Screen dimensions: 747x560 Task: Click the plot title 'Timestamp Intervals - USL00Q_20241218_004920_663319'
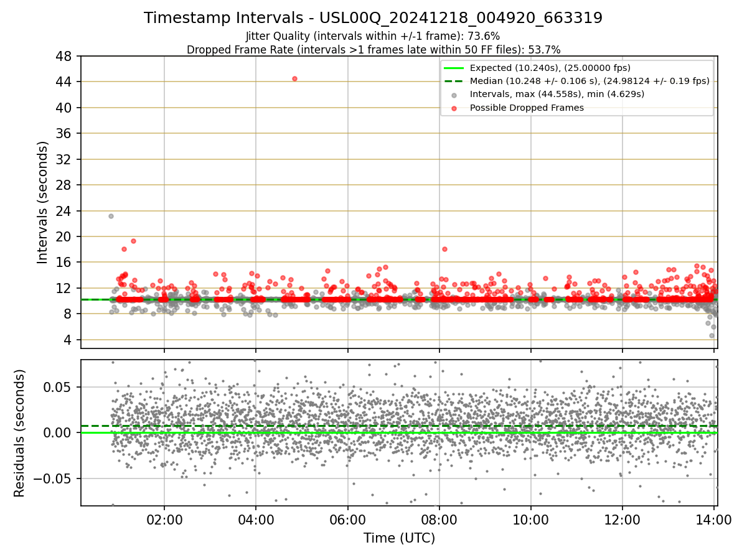coord(373,18)
